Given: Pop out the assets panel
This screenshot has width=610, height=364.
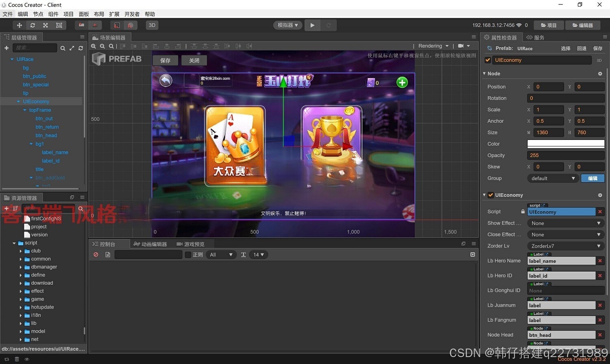Looking at the screenshot, I should pos(72,197).
